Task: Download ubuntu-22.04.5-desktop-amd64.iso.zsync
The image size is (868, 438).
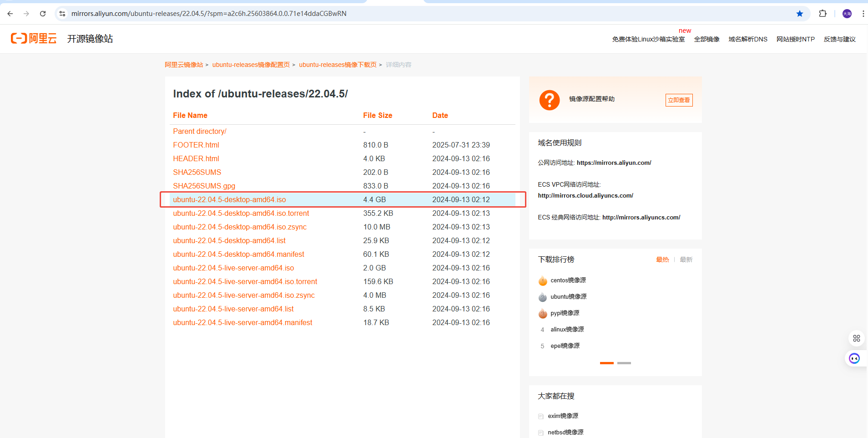Action: (240, 227)
